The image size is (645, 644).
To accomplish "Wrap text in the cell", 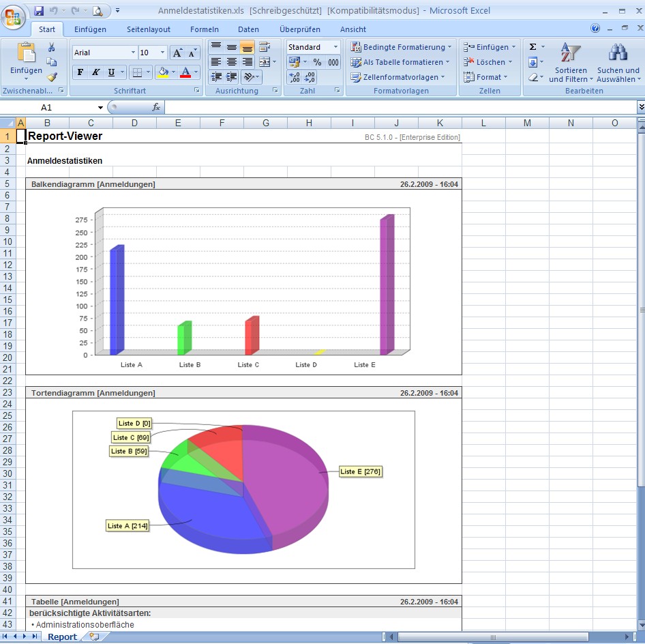I will [x=265, y=47].
